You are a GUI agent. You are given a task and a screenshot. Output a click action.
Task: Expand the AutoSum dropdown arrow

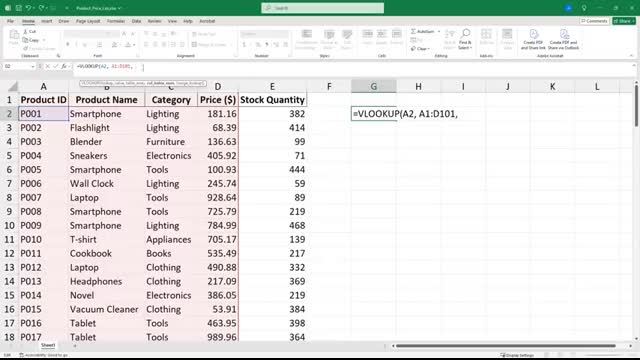click(x=439, y=31)
